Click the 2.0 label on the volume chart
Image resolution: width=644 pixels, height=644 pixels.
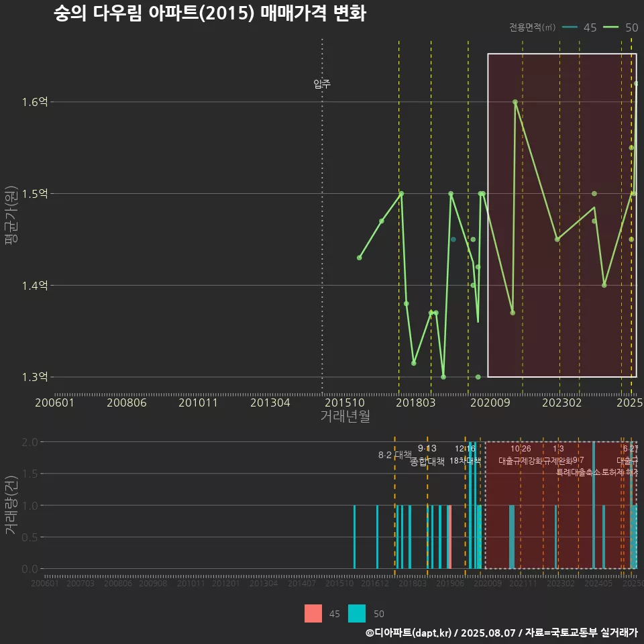[30, 442]
